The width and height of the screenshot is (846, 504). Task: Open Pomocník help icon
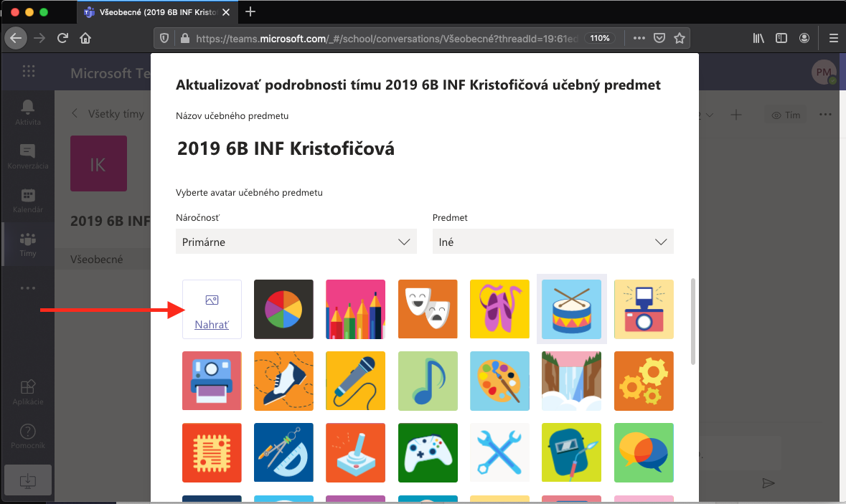[28, 436]
